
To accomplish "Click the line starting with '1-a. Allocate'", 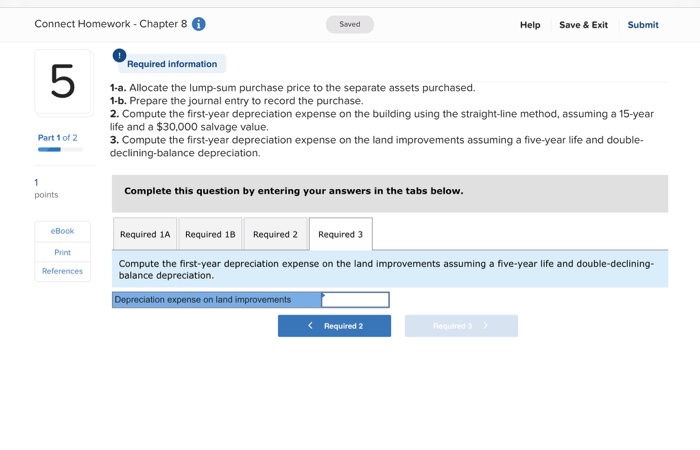I will [292, 88].
